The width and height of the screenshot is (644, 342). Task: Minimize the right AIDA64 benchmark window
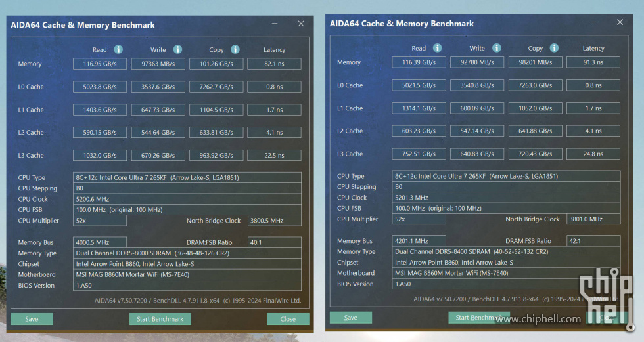tap(594, 22)
